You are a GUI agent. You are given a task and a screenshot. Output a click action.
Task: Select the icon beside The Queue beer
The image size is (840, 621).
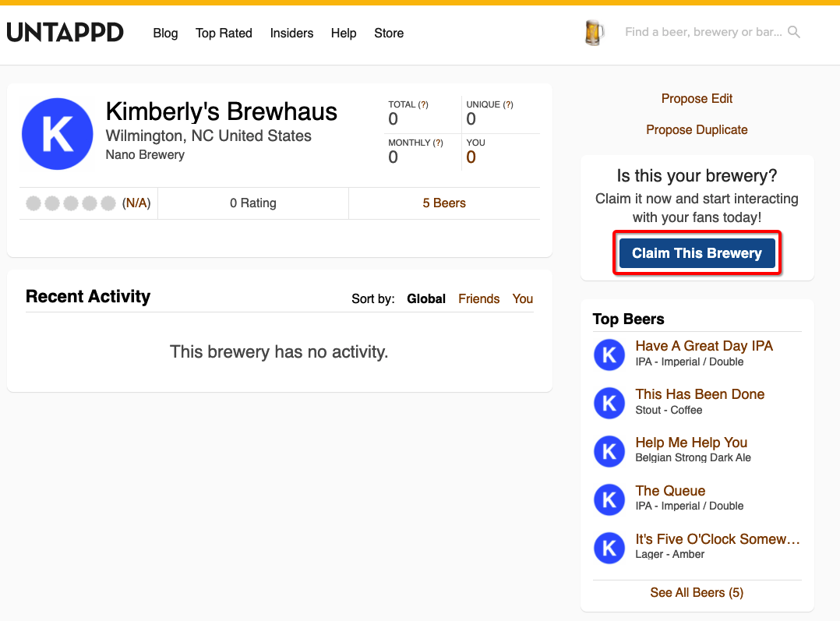tap(609, 499)
